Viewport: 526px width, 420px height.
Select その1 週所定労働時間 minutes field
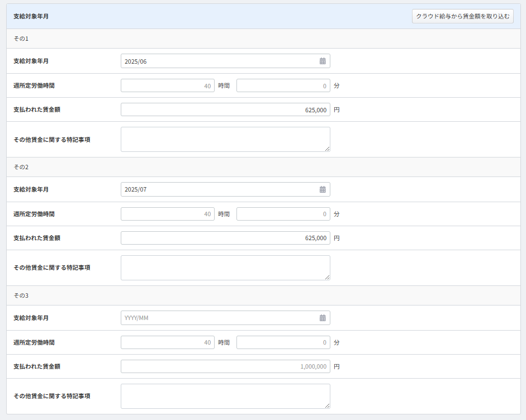click(283, 86)
